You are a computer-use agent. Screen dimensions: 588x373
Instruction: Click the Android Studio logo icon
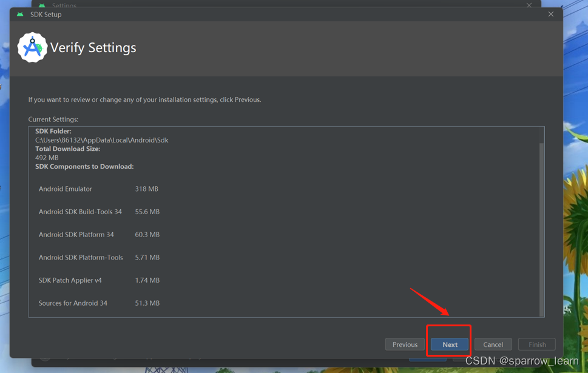32,47
